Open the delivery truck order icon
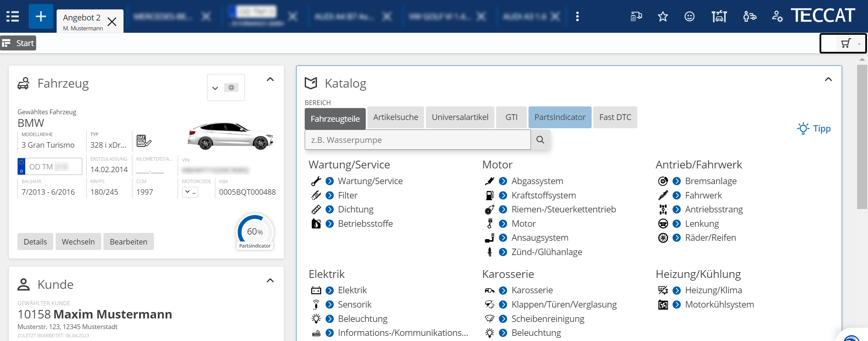The image size is (868, 341). [x=636, y=16]
